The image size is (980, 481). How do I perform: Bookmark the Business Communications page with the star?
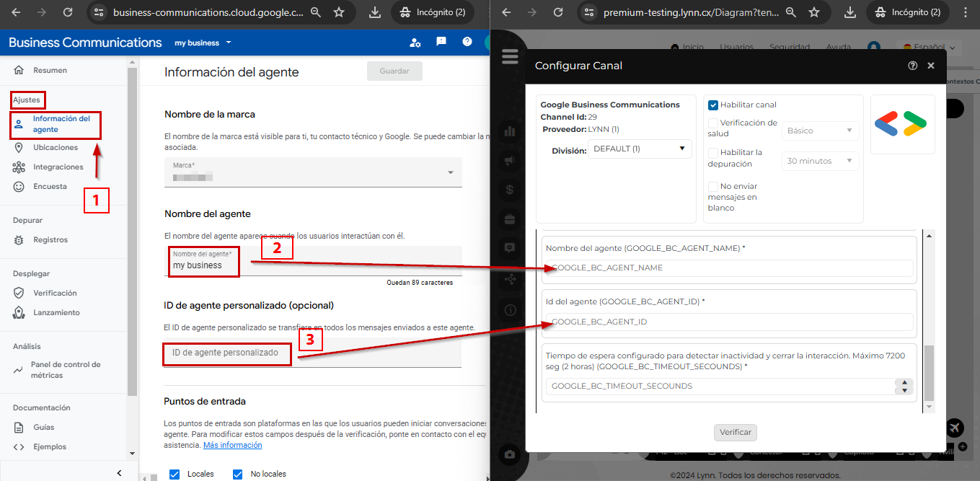[x=339, y=12]
